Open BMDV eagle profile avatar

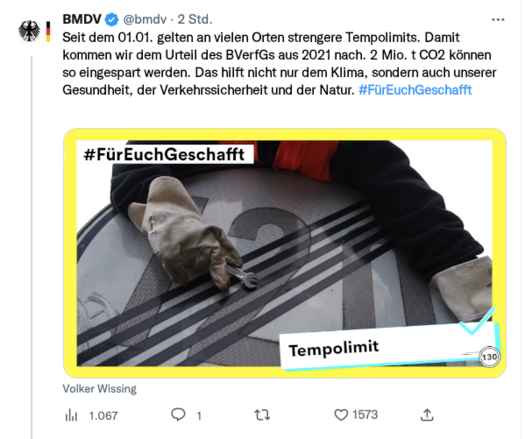pos(34,31)
